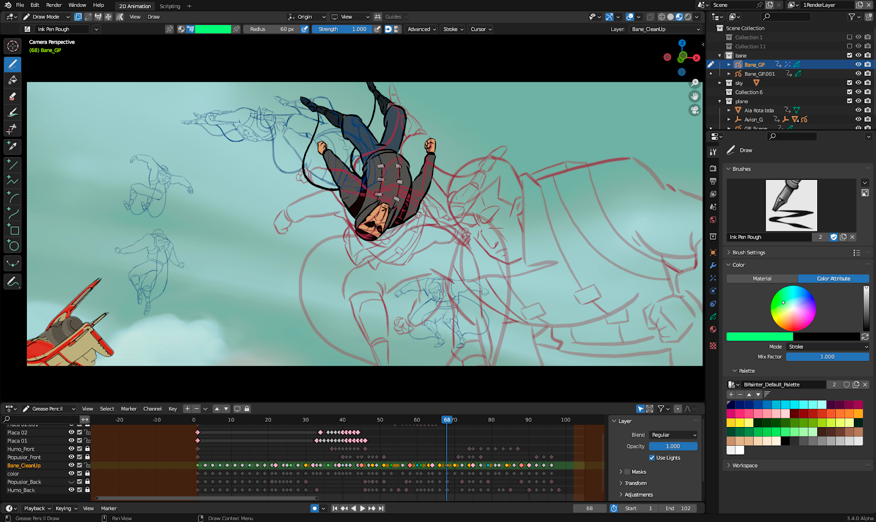Select the Box shape tool
Screen dimensions: 876x522
[x=13, y=230]
